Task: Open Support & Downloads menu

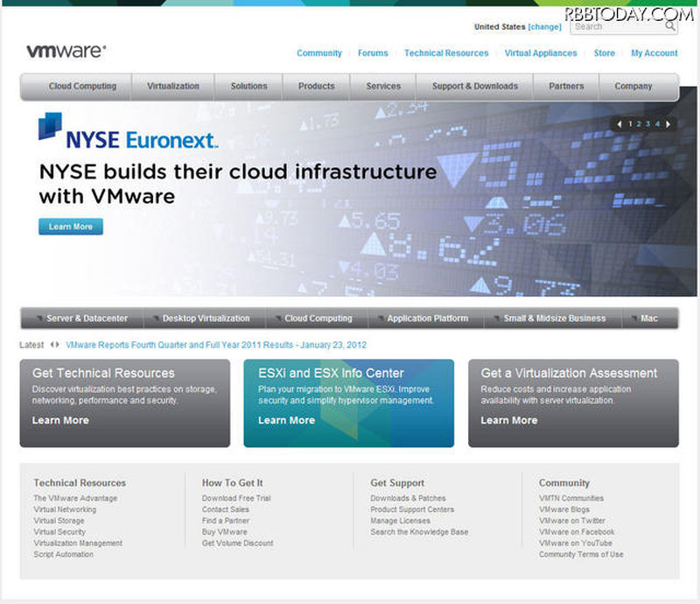Action: point(474,87)
